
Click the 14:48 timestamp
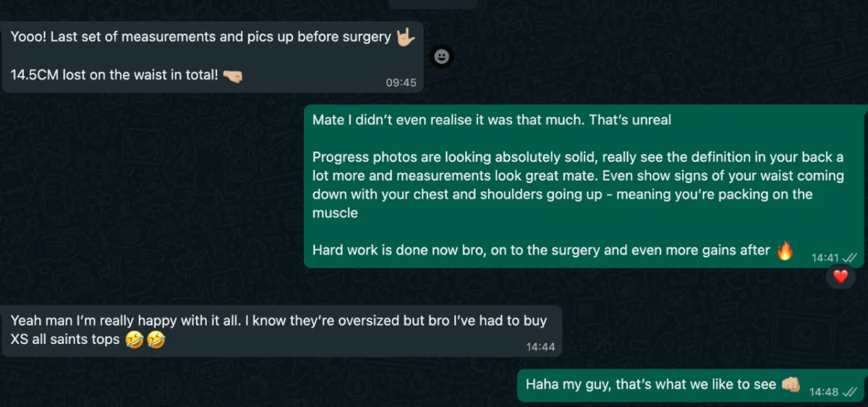click(824, 392)
